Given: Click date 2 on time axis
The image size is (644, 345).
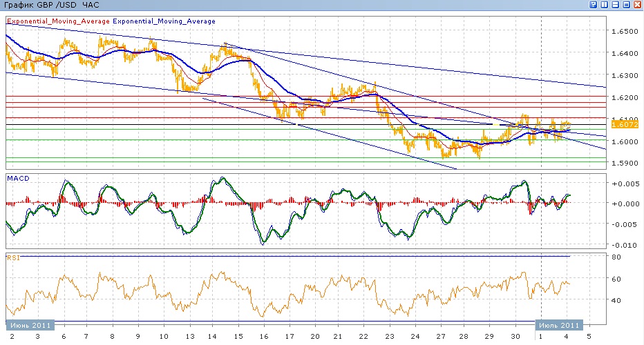Looking at the screenshot, I should pos(12,337).
